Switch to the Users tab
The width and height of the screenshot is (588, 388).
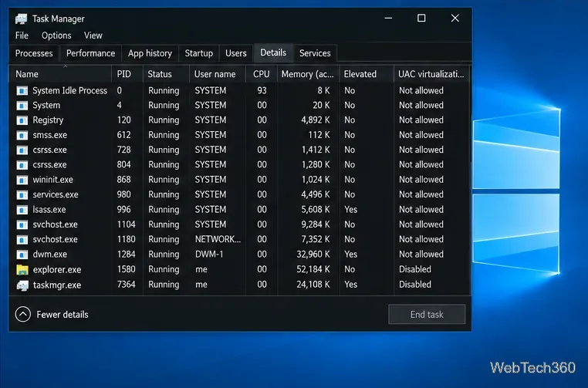coord(236,53)
